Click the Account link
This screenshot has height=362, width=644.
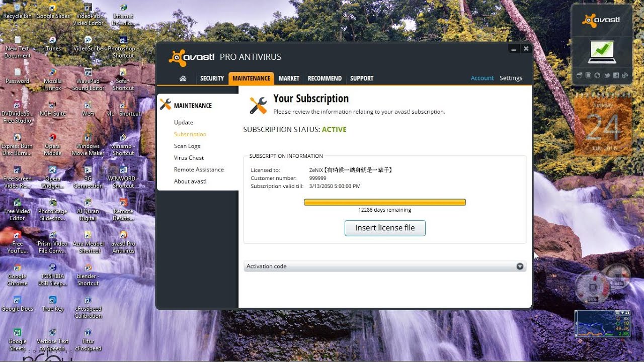pos(482,78)
